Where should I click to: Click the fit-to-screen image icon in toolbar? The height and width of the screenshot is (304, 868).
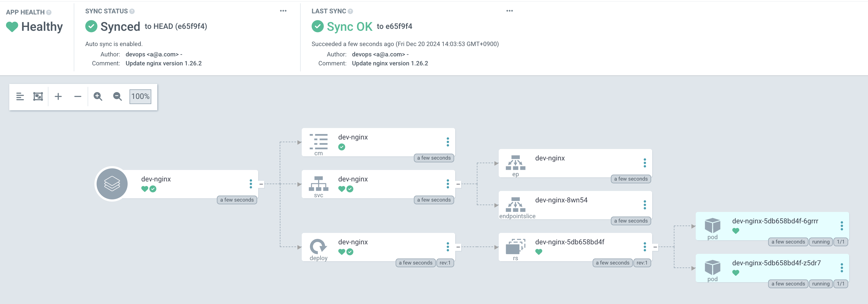coord(38,96)
